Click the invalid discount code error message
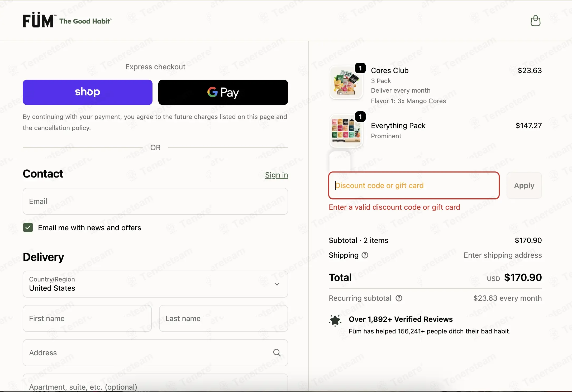This screenshot has height=392, width=572. (394, 207)
